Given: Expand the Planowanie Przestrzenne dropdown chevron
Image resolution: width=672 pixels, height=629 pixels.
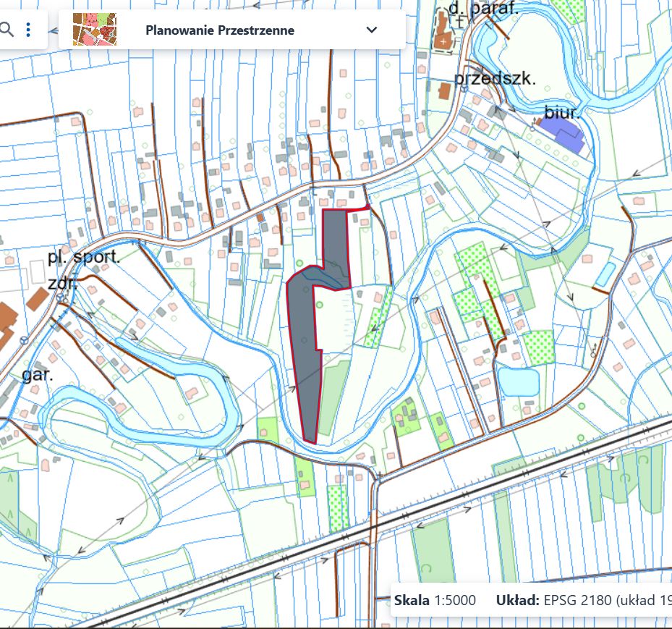Looking at the screenshot, I should (x=372, y=30).
